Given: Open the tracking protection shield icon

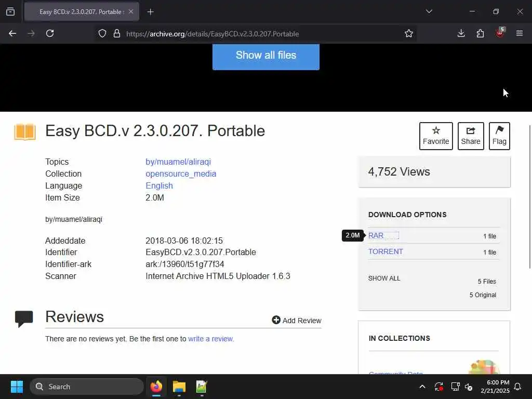Looking at the screenshot, I should point(102,34).
